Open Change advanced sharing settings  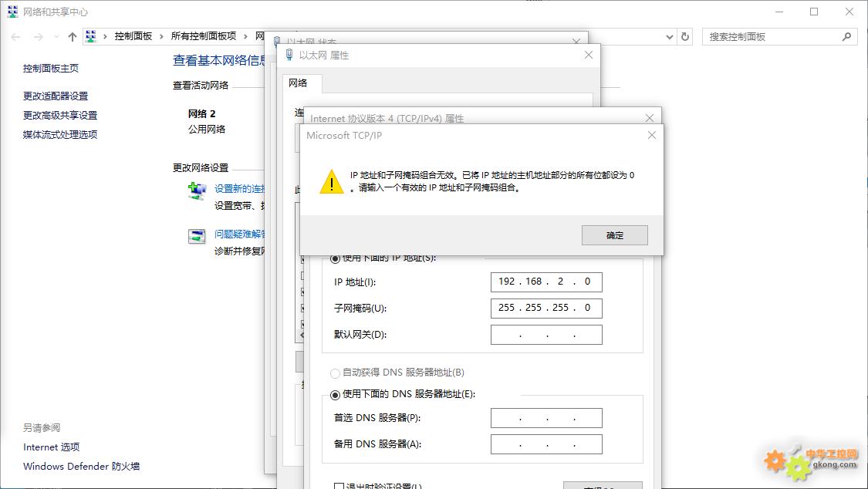[x=59, y=116]
